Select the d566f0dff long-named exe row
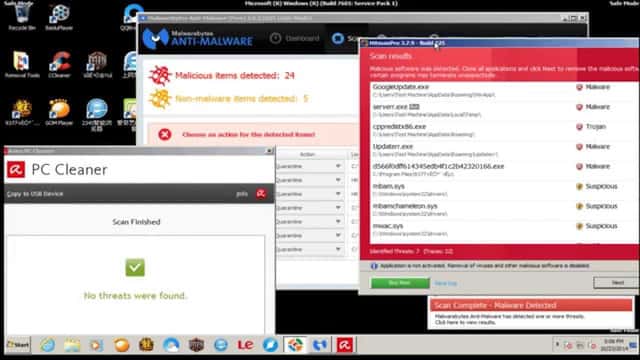This screenshot has height=360, width=640. (504, 170)
